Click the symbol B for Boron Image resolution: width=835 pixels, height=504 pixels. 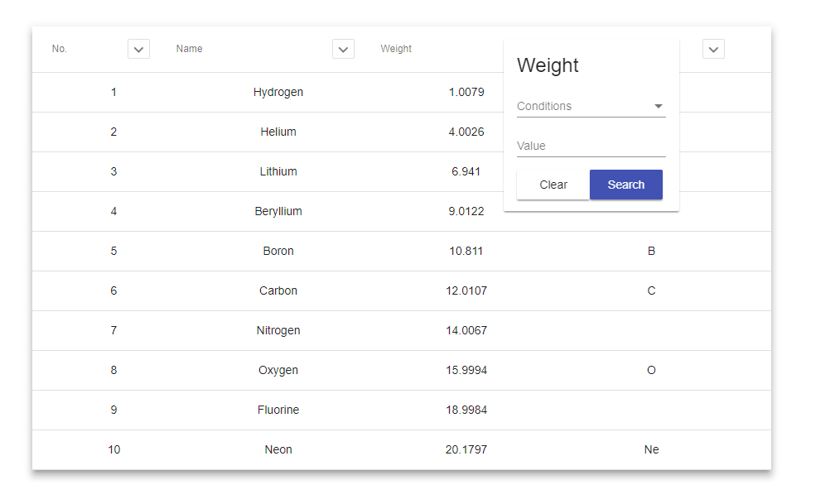[651, 251]
